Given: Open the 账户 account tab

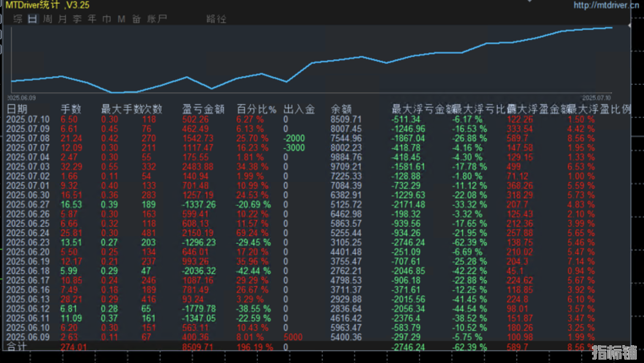Looking at the screenshot, I should (x=157, y=19).
